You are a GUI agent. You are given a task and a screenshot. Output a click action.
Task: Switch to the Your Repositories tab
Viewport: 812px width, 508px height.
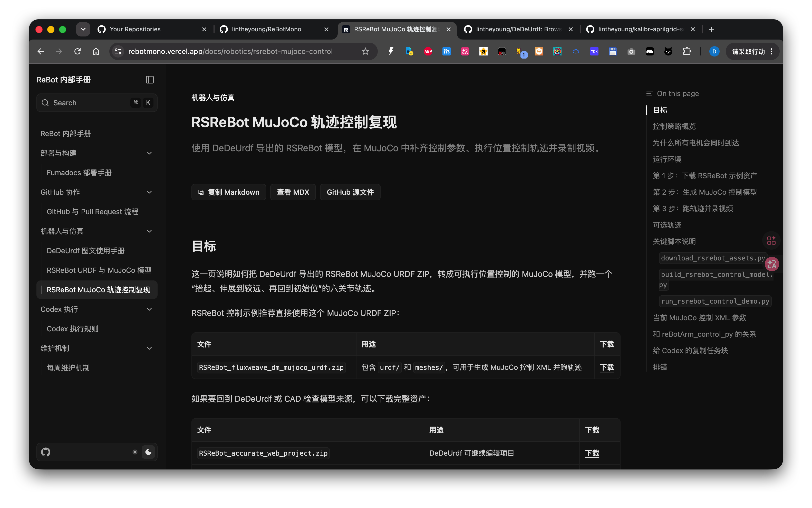tap(152, 29)
